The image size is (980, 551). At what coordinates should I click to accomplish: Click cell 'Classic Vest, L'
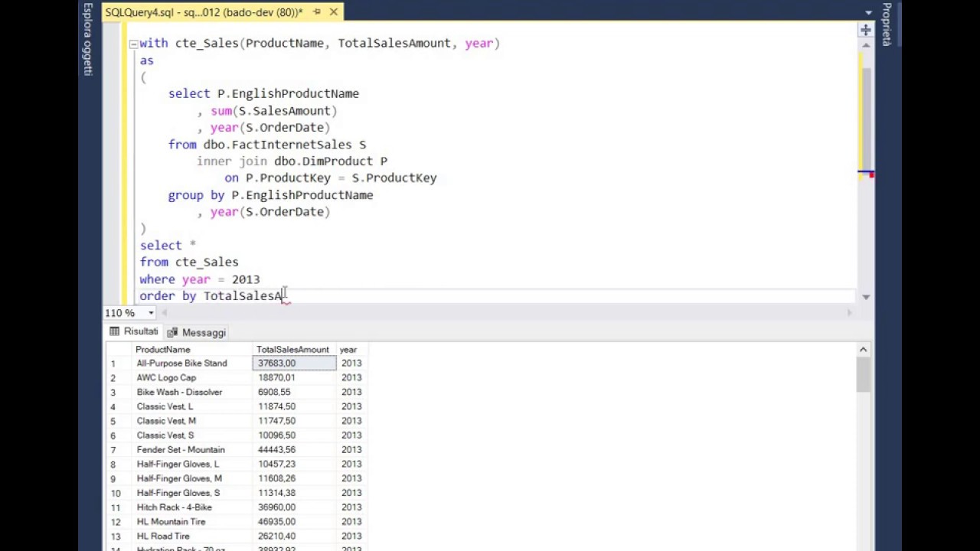coord(192,406)
